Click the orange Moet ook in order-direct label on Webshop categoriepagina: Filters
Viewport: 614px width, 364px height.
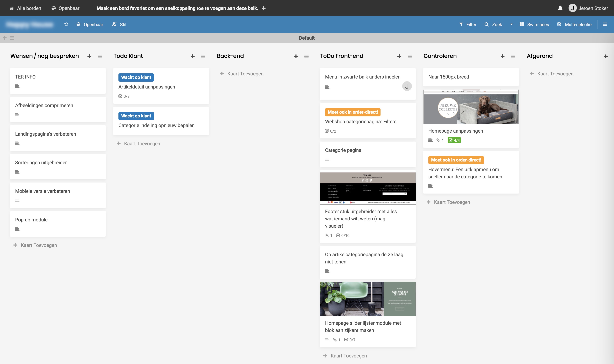tap(353, 112)
